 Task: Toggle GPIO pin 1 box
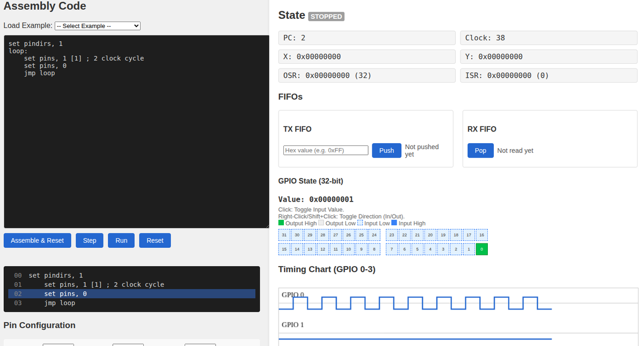pos(469,249)
